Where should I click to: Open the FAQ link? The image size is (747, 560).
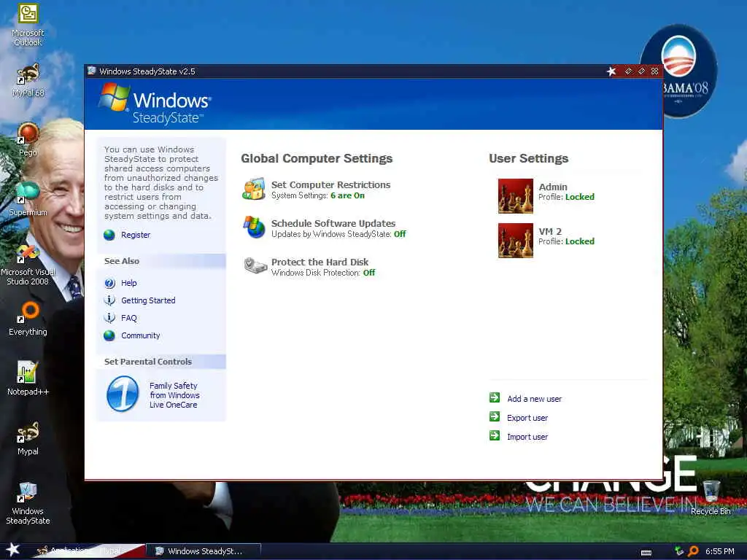pos(128,318)
